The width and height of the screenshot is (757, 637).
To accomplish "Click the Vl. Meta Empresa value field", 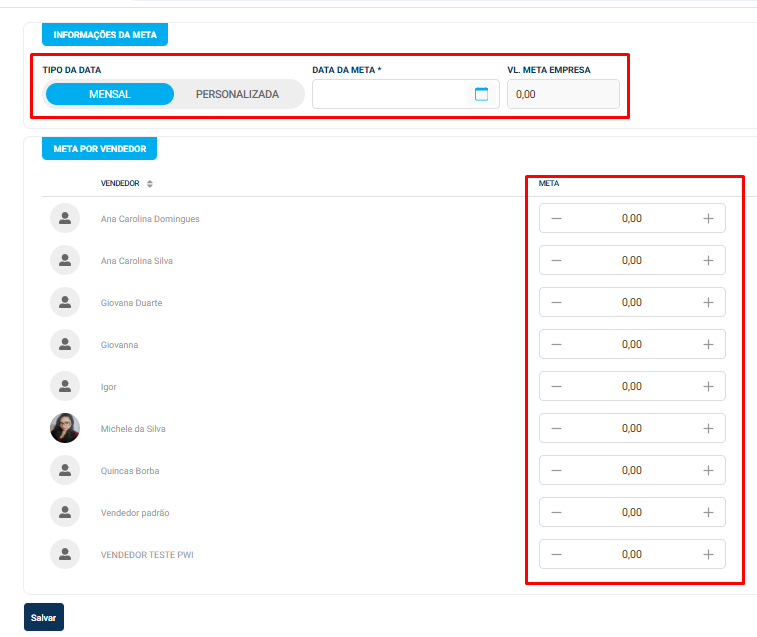I will (x=563, y=94).
